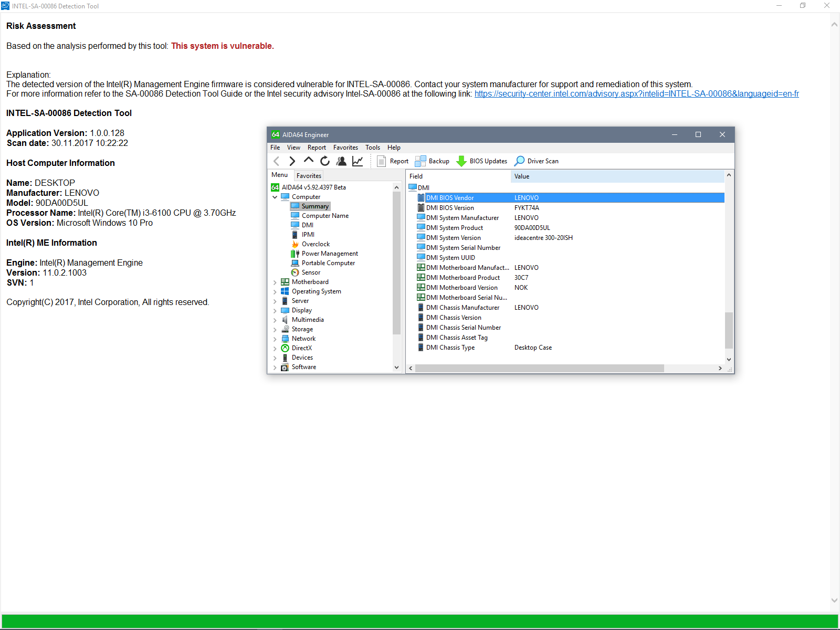Open the Favorites menu in menu bar
The width and height of the screenshot is (840, 630).
point(345,148)
